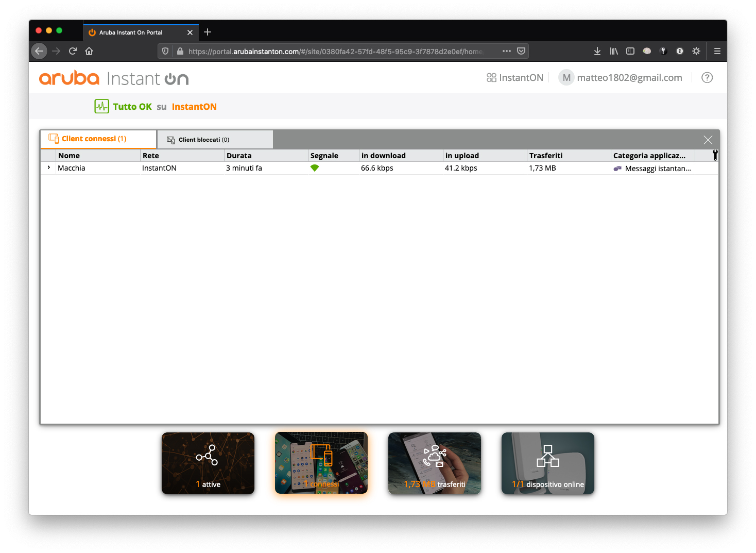The height and width of the screenshot is (553, 756).
Task: Close the clients panel with the X
Action: (x=708, y=140)
